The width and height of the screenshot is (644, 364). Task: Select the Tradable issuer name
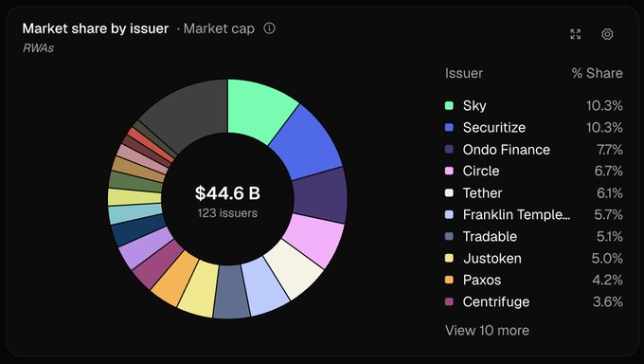click(490, 236)
